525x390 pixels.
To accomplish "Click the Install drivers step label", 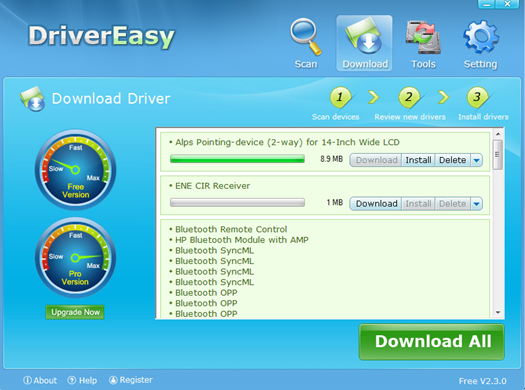I will tap(483, 117).
